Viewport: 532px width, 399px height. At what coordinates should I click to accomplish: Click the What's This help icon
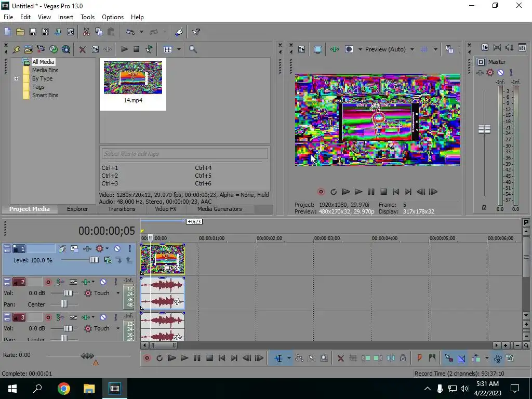(196, 32)
